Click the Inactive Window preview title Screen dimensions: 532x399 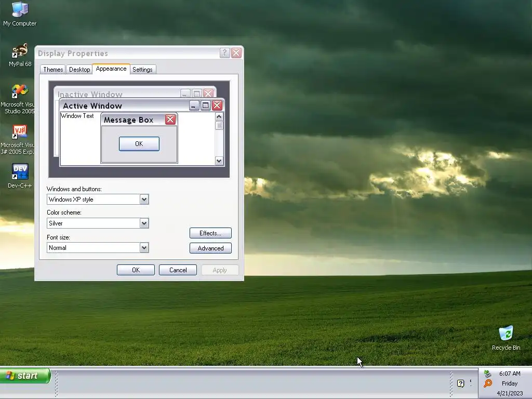(x=90, y=94)
